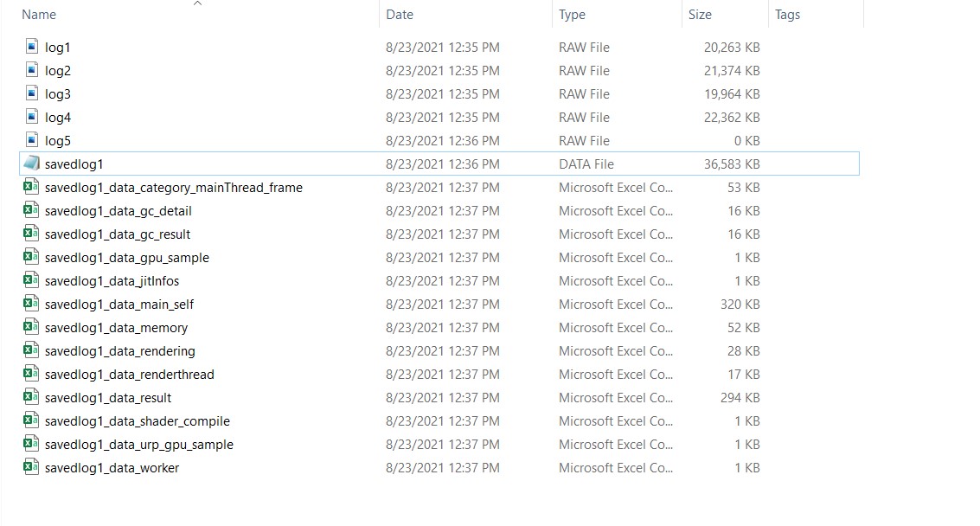This screenshot has height=526, width=980.
Task: Click the RAW file icon beside log4
Action: click(33, 117)
